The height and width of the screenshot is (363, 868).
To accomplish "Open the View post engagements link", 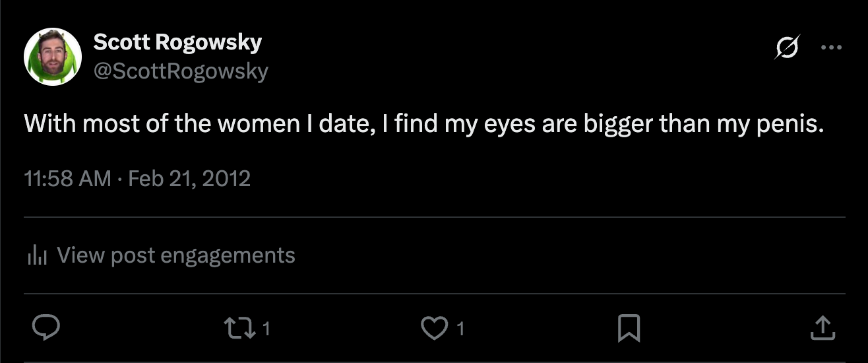I will (176, 255).
